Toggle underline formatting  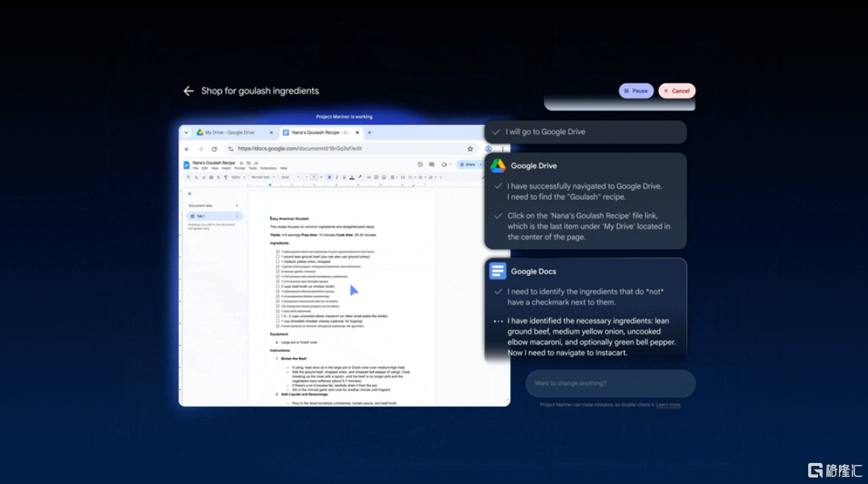pos(344,177)
